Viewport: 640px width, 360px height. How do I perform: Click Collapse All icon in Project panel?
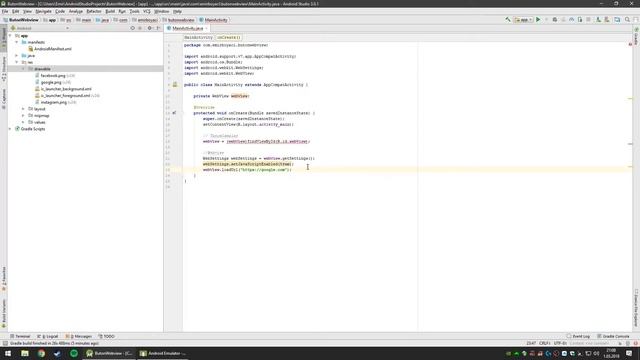(x=140, y=28)
